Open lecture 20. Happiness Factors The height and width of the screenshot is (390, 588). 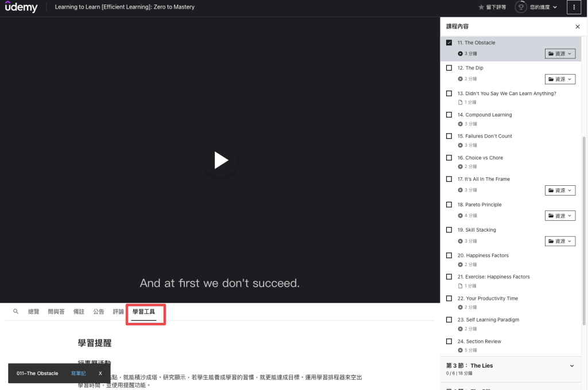(x=487, y=255)
